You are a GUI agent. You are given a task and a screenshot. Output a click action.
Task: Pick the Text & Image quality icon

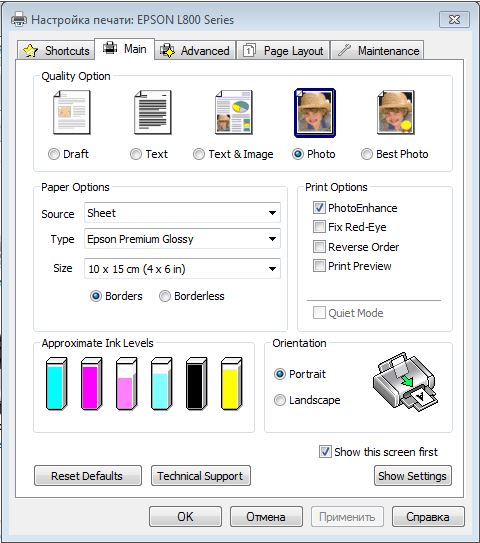[234, 112]
